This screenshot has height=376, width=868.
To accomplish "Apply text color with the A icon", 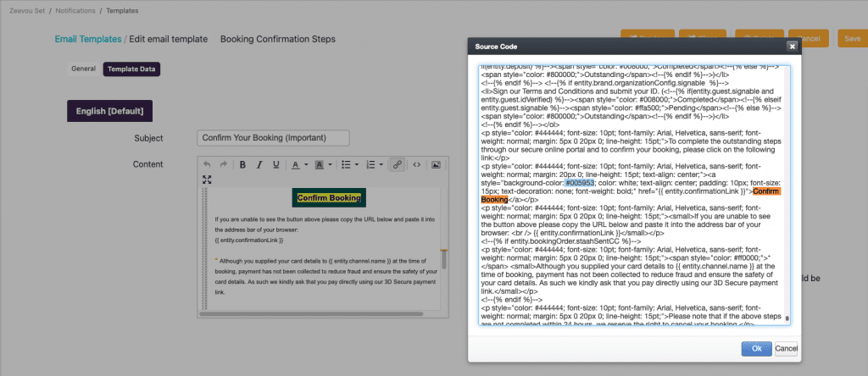I will click(x=295, y=164).
